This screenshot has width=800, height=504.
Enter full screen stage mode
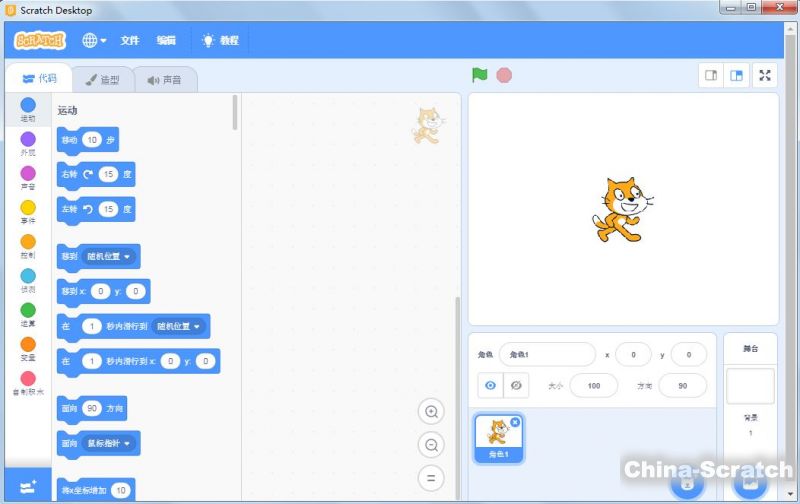[x=764, y=75]
